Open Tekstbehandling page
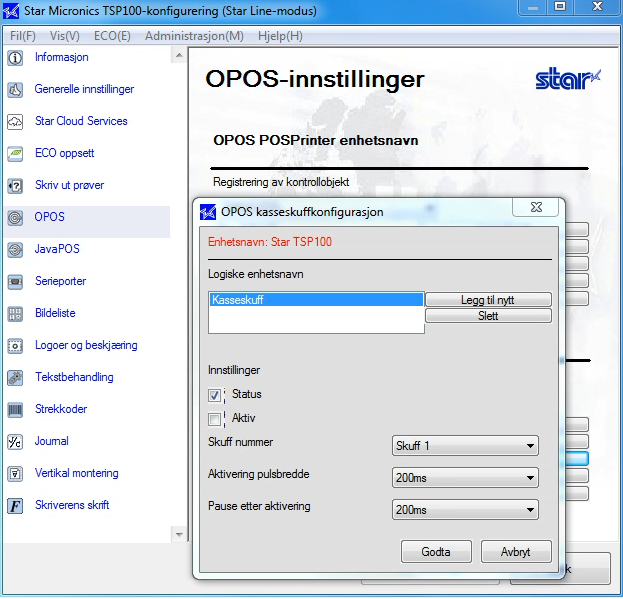 [74, 377]
